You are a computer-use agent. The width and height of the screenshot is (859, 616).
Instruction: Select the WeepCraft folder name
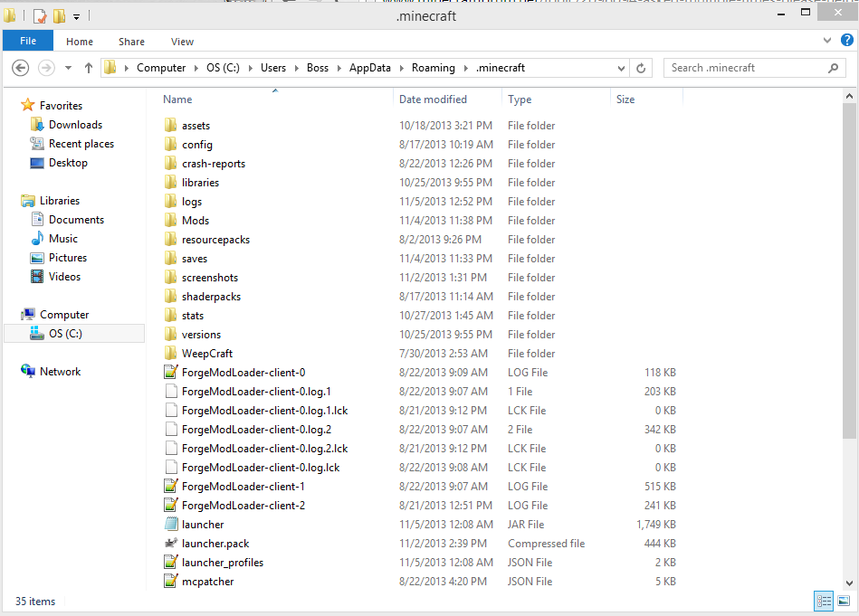coord(207,354)
